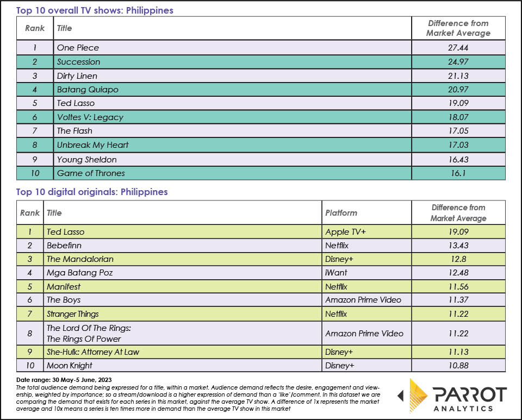Select the value 12.8 for The Mandalorian
Screen dimensions: 522x420
458,259
